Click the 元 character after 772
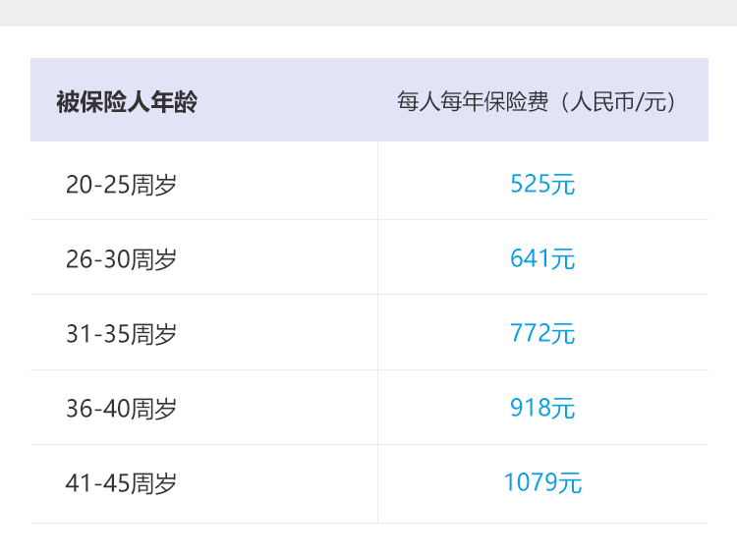 tap(563, 334)
